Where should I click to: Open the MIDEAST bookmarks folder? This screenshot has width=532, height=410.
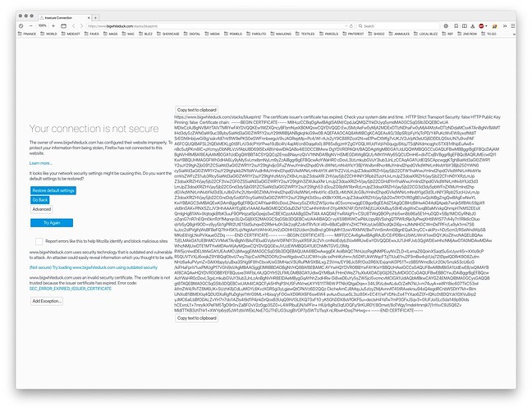(71, 34)
